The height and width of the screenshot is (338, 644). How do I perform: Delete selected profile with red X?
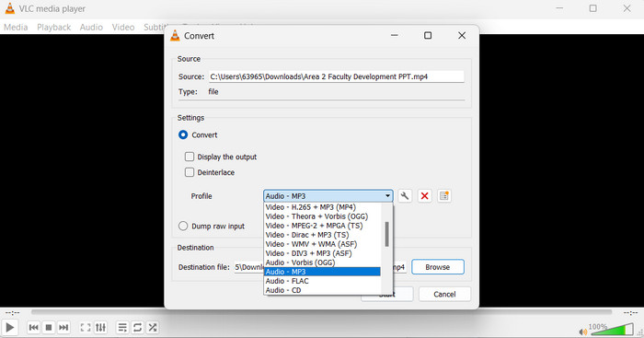424,196
